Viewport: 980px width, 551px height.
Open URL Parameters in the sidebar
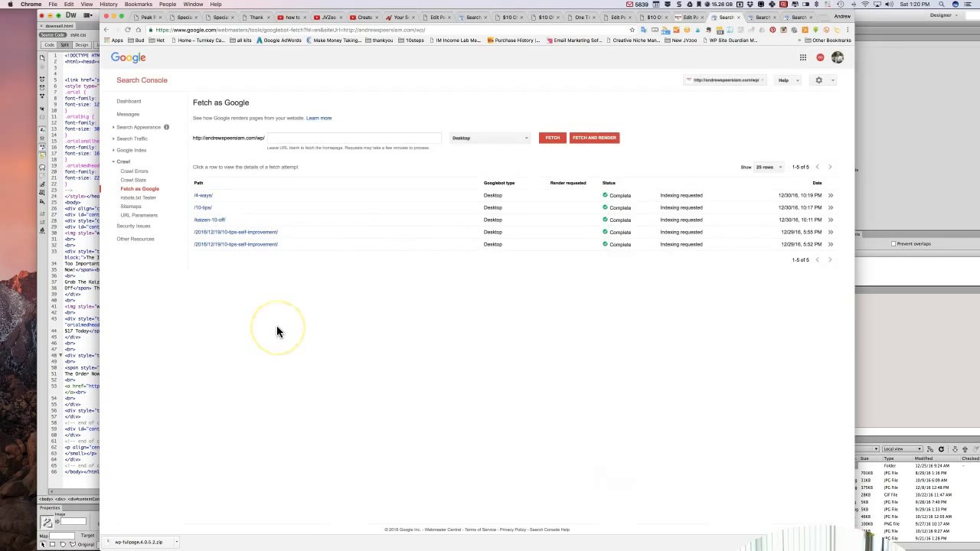click(139, 215)
